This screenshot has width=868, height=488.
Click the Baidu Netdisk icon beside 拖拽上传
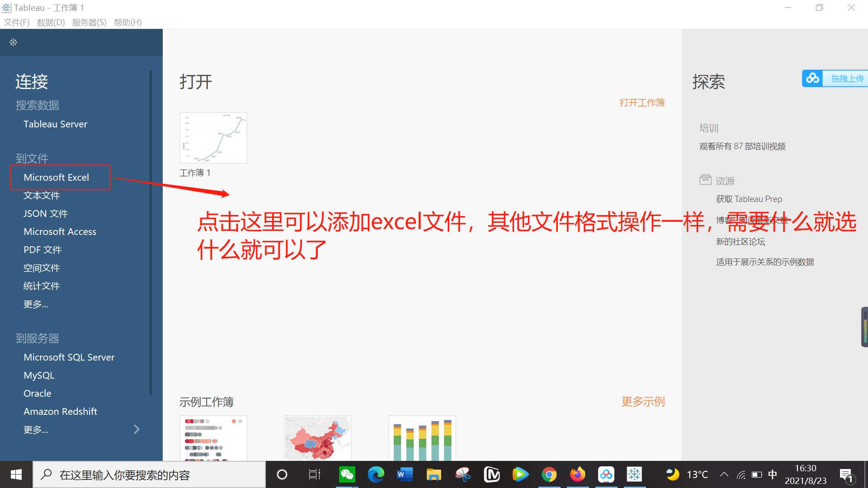[x=812, y=78]
